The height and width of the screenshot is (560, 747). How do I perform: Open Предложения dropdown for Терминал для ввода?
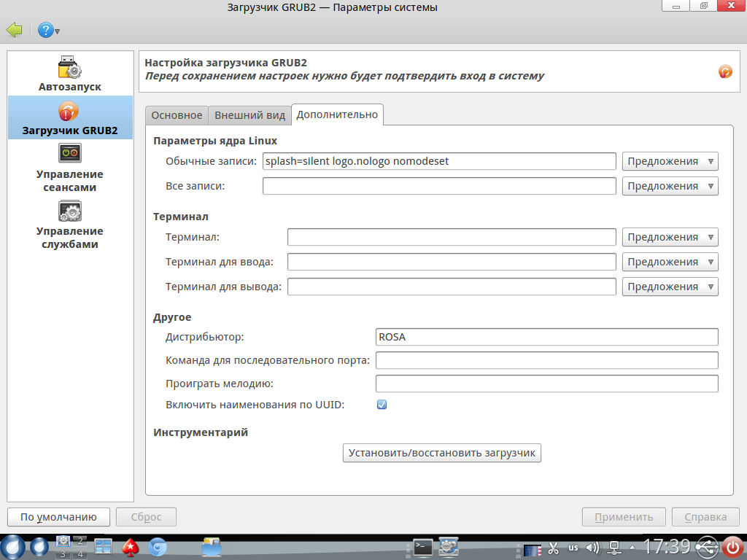point(670,262)
